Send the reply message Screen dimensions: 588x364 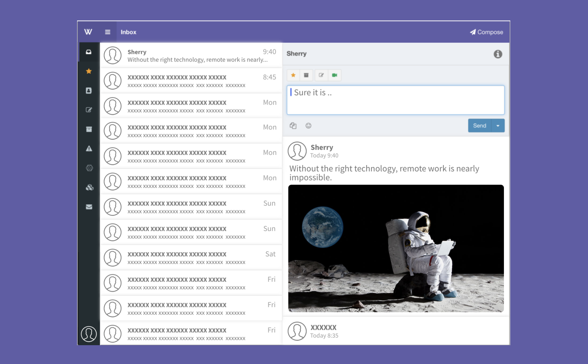point(480,126)
